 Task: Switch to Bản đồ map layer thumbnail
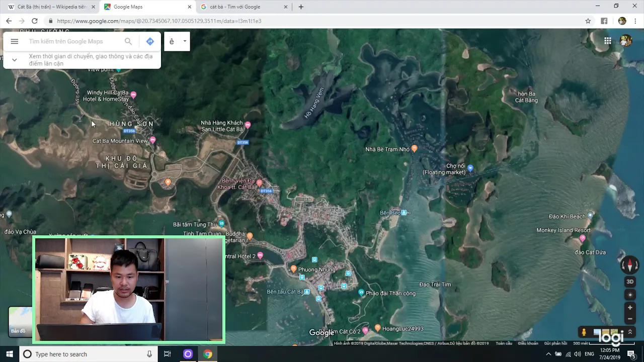[x=20, y=321]
